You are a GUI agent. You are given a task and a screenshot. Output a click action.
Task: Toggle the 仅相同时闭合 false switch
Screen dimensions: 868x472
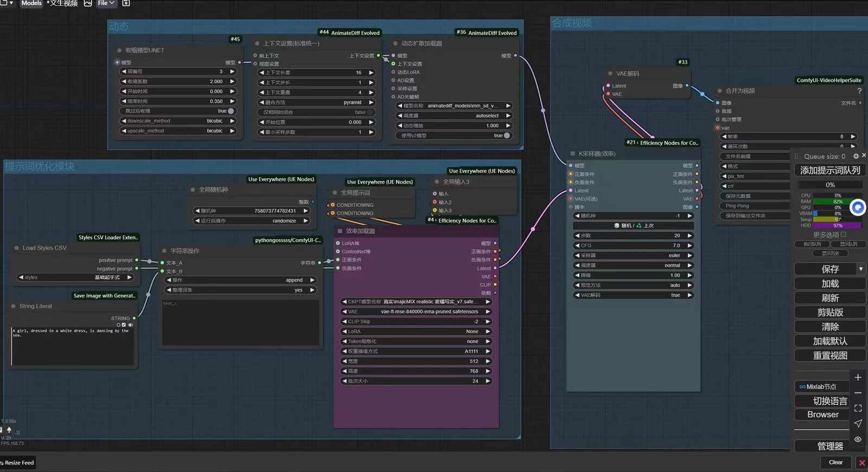point(371,112)
